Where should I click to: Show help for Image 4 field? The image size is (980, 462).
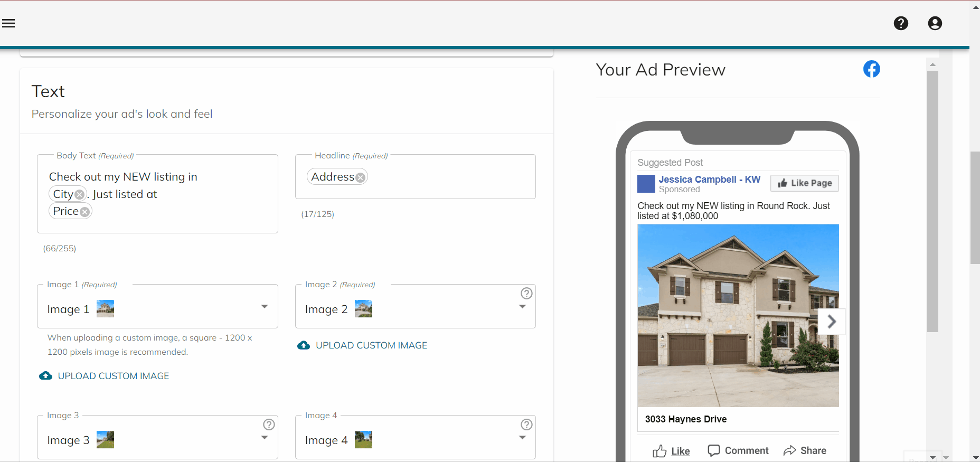point(526,425)
